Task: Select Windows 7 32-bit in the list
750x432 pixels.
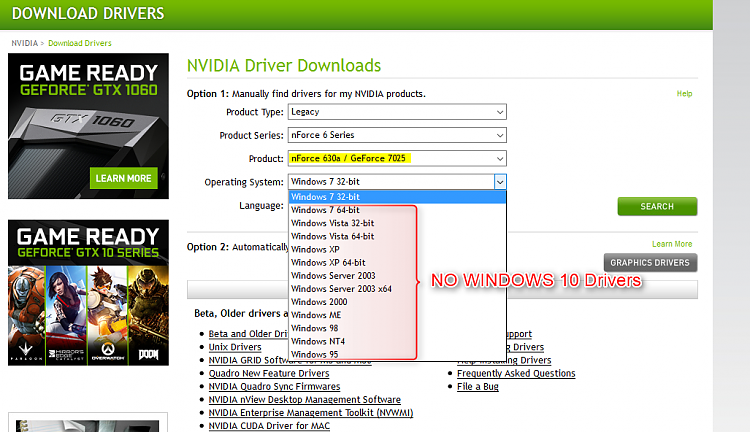Action: point(397,197)
